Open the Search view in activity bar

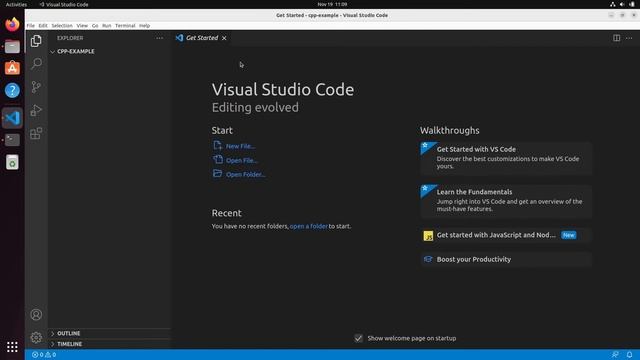[x=36, y=63]
